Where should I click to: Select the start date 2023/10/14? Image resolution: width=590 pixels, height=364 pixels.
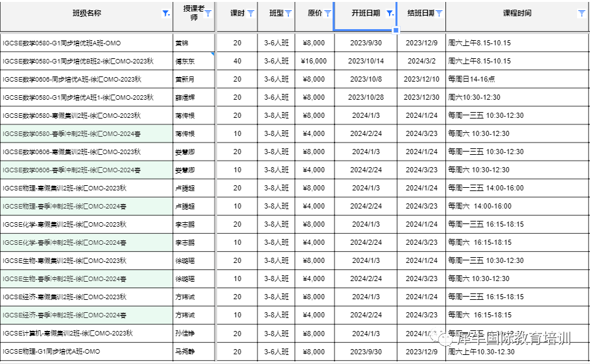click(366, 61)
